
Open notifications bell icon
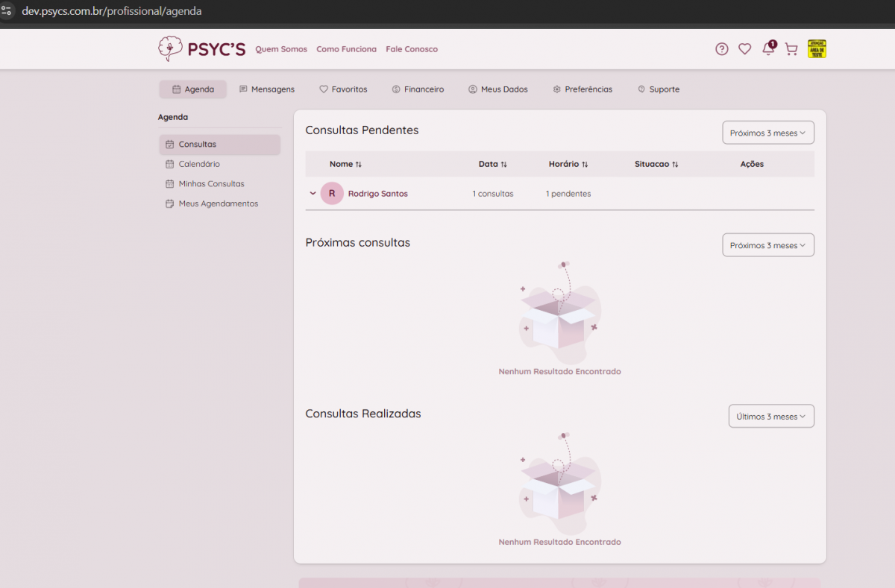(x=767, y=49)
